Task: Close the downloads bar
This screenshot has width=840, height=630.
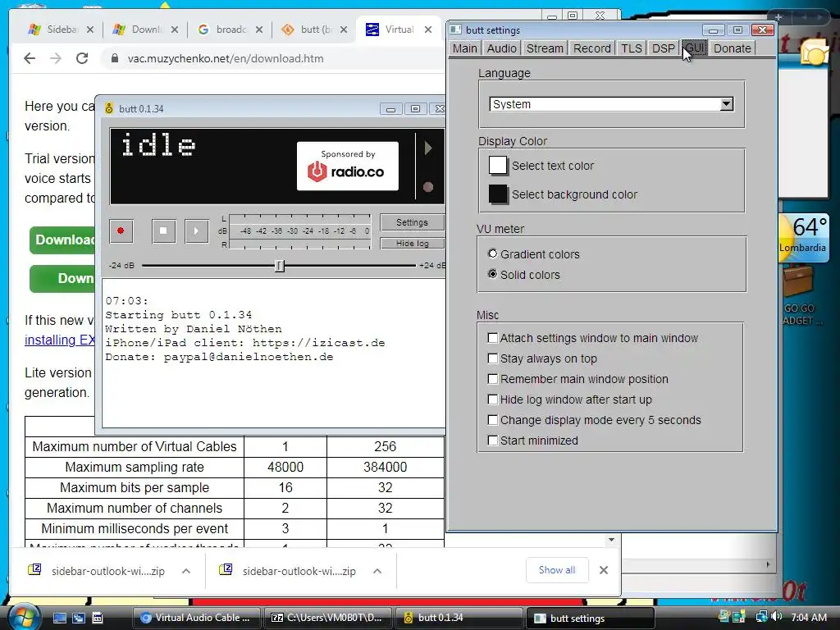Action: point(604,570)
